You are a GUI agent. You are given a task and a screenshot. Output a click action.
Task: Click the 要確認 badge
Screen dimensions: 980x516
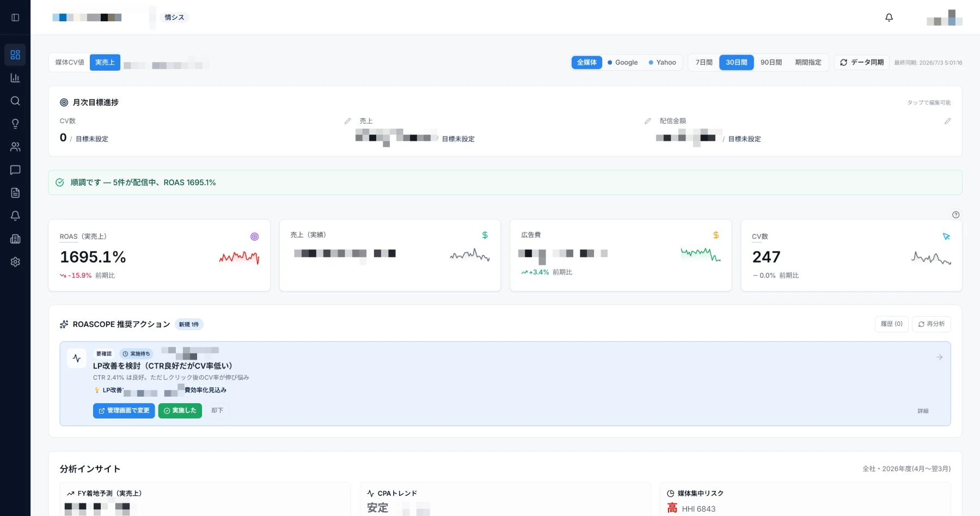[104, 354]
